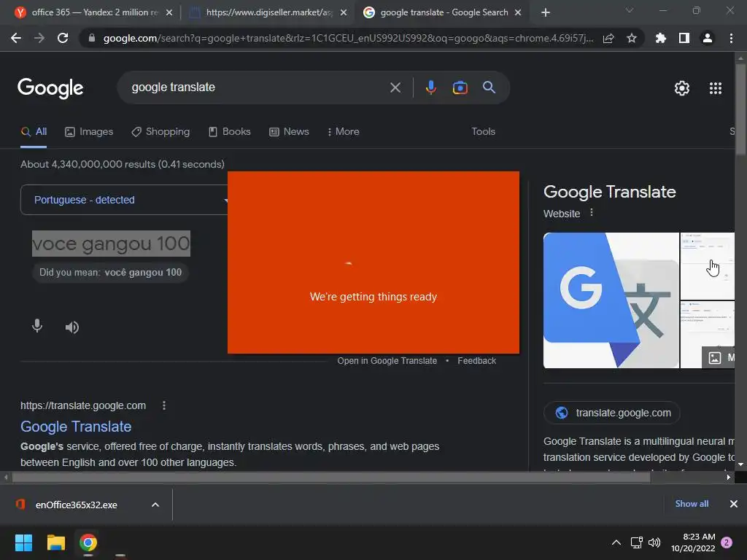Click the About 4,340,000,000 results text

pos(123,164)
